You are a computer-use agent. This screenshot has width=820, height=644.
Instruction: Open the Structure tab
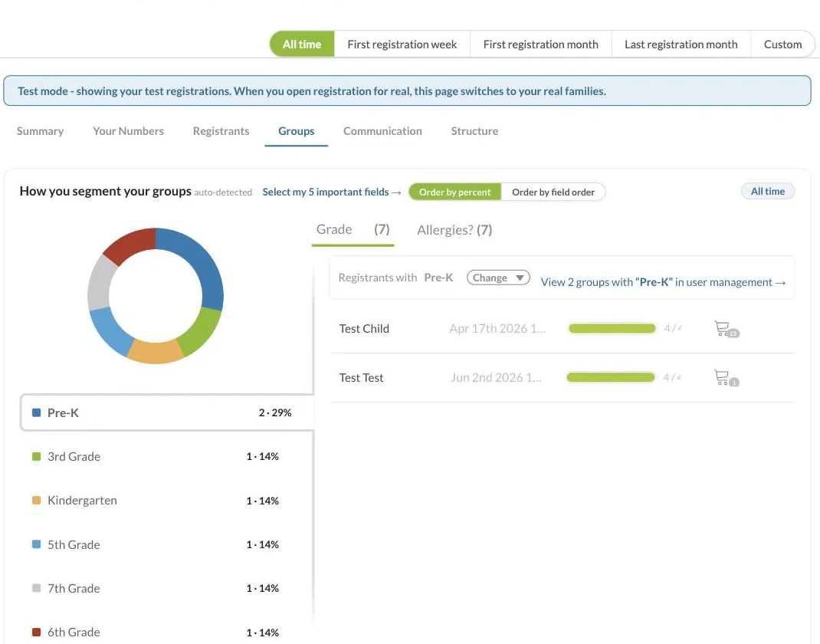click(474, 131)
